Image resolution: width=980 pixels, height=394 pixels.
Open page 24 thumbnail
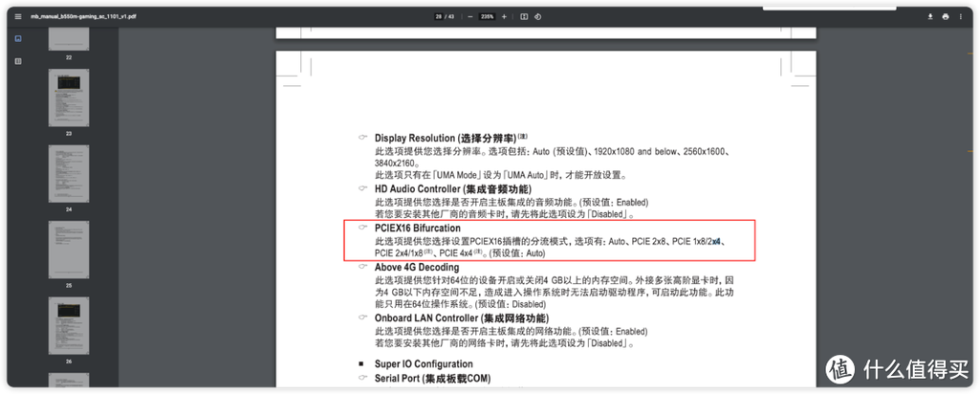click(69, 174)
